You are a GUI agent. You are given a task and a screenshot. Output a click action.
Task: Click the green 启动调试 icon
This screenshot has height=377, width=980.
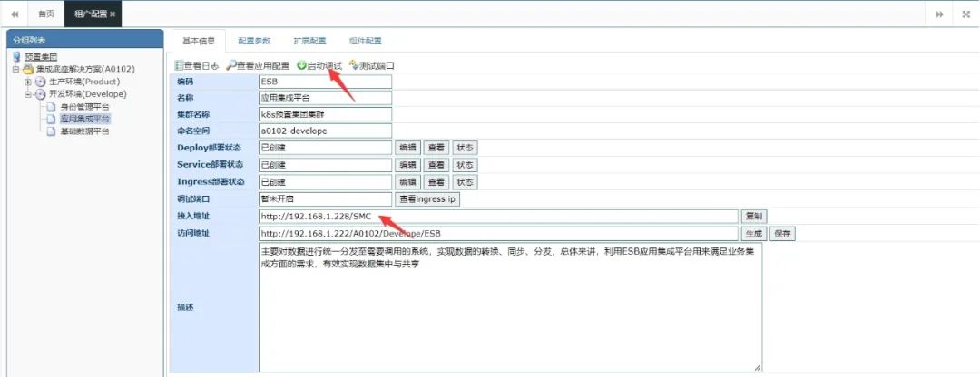[x=301, y=65]
